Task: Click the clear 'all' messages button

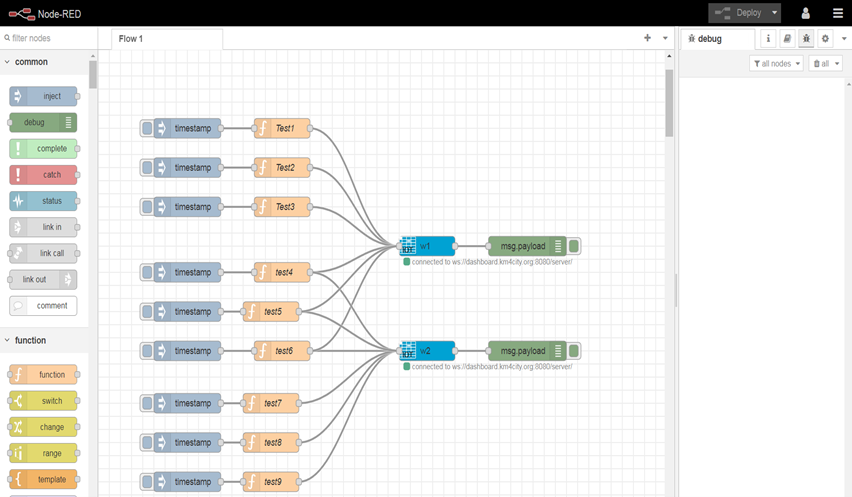Action: click(825, 64)
